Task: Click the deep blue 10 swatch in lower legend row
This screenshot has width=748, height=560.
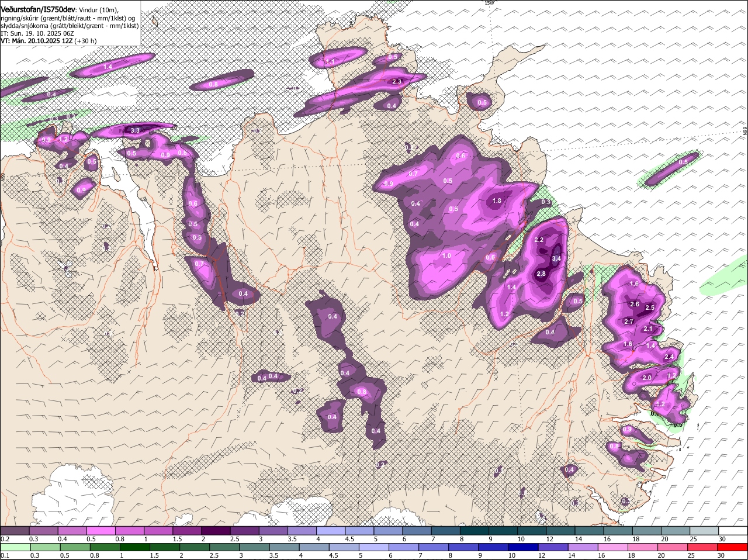Action: [524, 547]
